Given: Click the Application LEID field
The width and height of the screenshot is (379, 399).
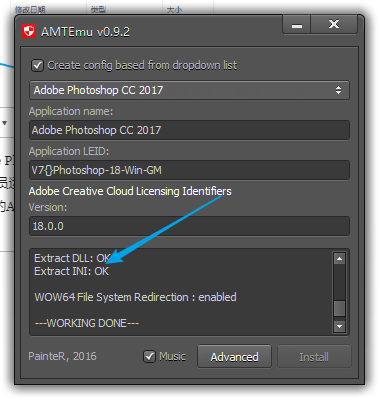Looking at the screenshot, I should 189,170.
